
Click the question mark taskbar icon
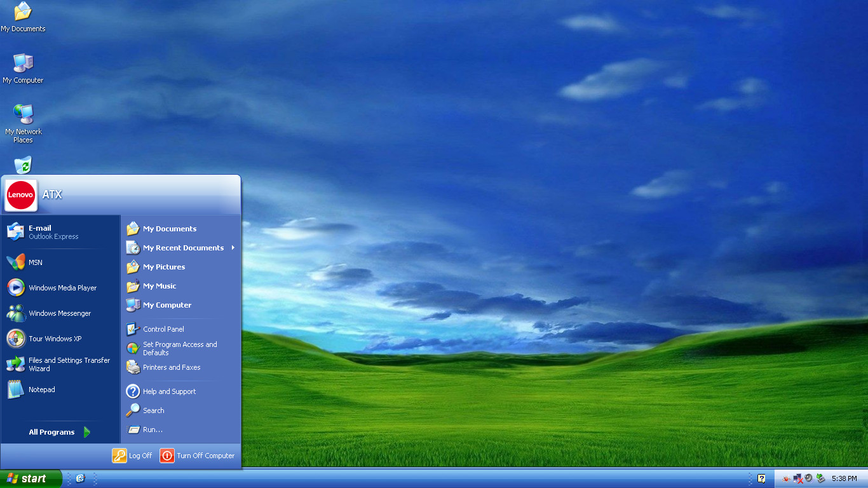(761, 478)
